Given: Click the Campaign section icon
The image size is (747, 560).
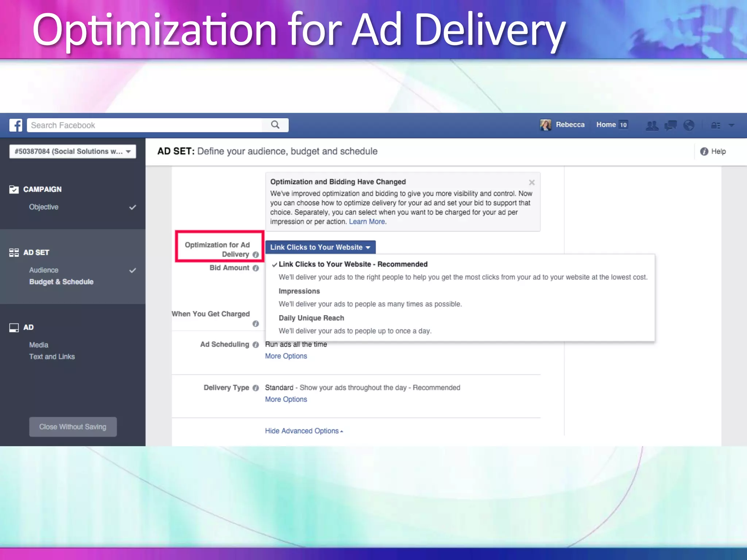Looking at the screenshot, I should [x=14, y=189].
